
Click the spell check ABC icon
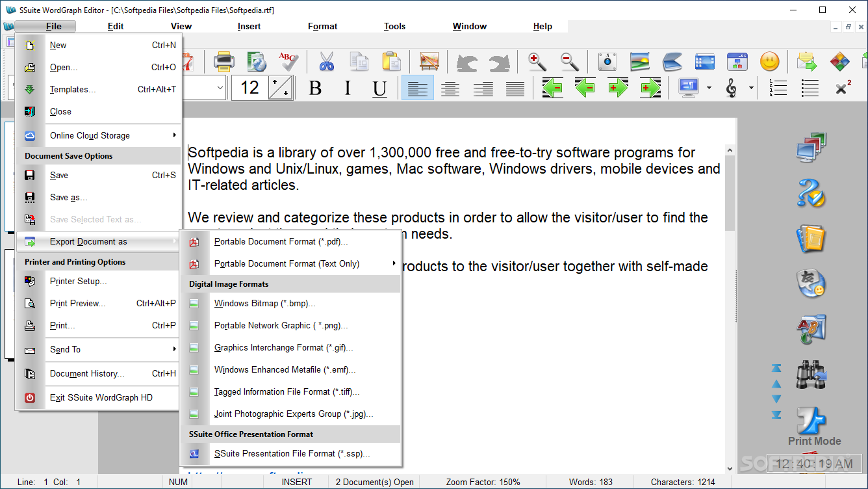click(288, 62)
